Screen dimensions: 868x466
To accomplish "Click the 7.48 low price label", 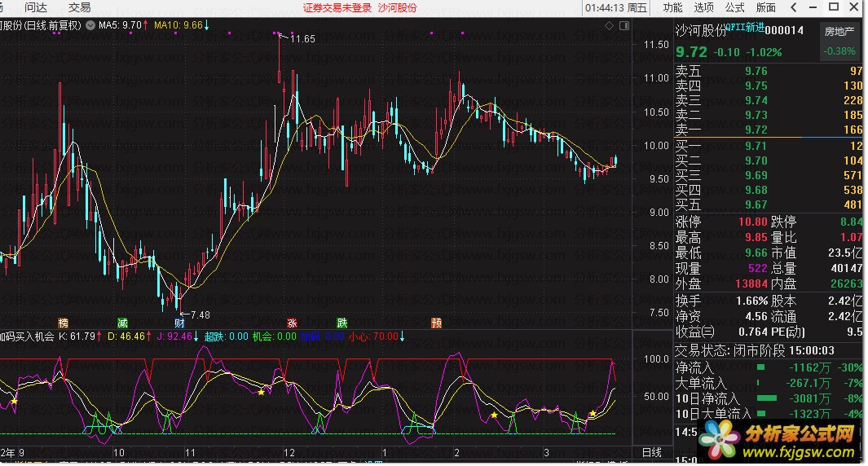I will 200,315.
